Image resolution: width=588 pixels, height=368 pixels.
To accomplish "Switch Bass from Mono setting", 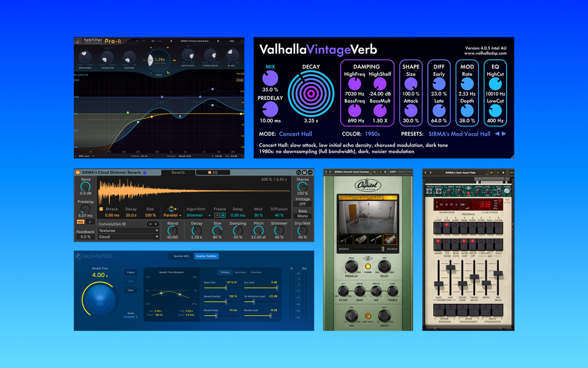I will coord(302,216).
